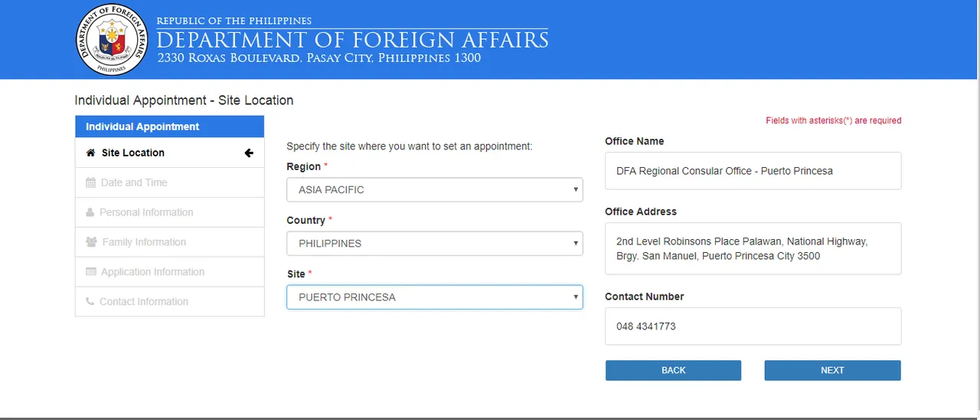This screenshot has height=420, width=980.
Task: Open the Region dropdown showing ASIA PACIFIC
Action: 435,189
